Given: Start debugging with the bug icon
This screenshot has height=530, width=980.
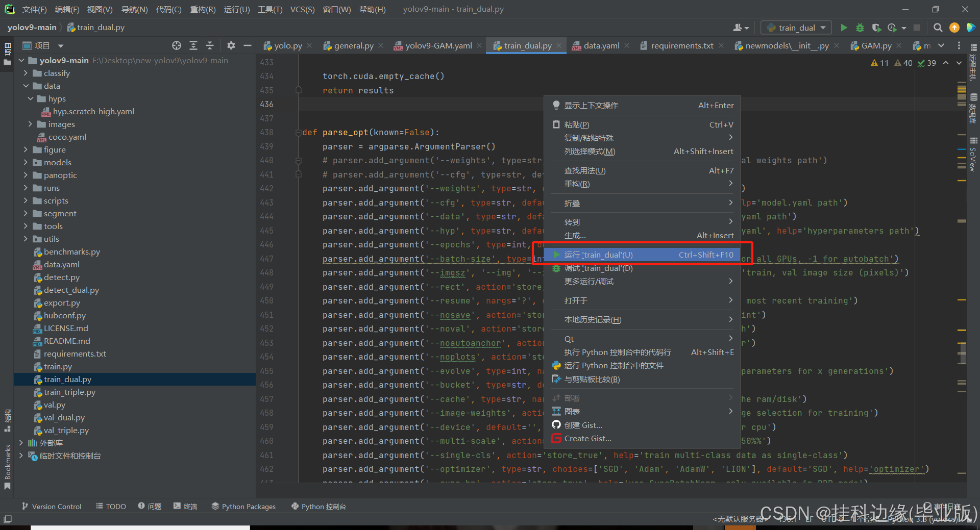Looking at the screenshot, I should [x=860, y=28].
